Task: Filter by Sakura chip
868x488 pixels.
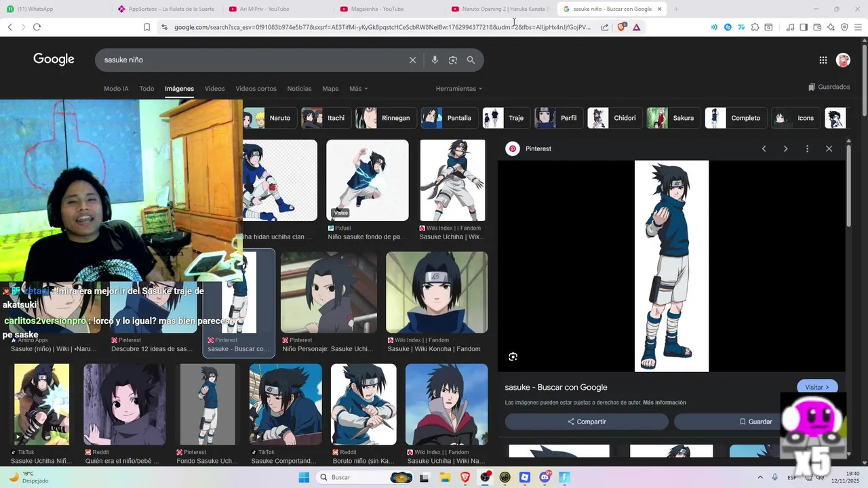Action: coord(673,118)
